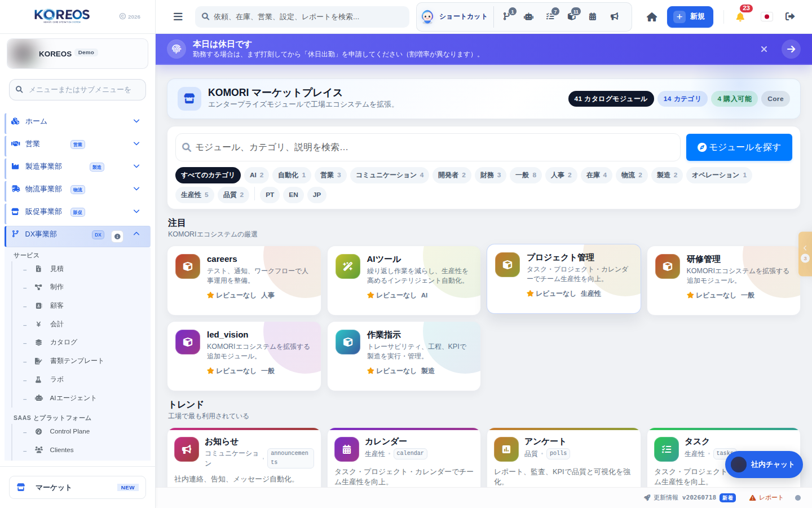This screenshot has width=812, height=508.
Task: Open マーケット in the sidebar
Action: tap(78, 488)
